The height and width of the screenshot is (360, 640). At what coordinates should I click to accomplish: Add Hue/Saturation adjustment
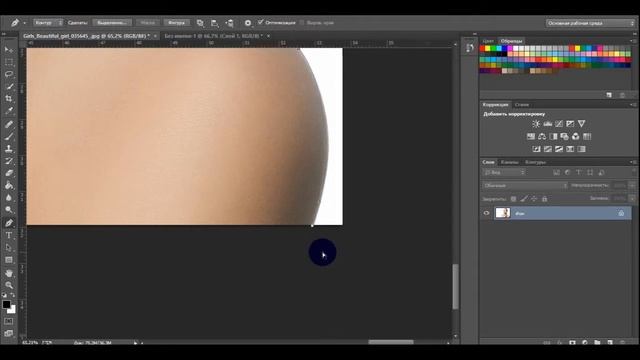click(x=531, y=136)
